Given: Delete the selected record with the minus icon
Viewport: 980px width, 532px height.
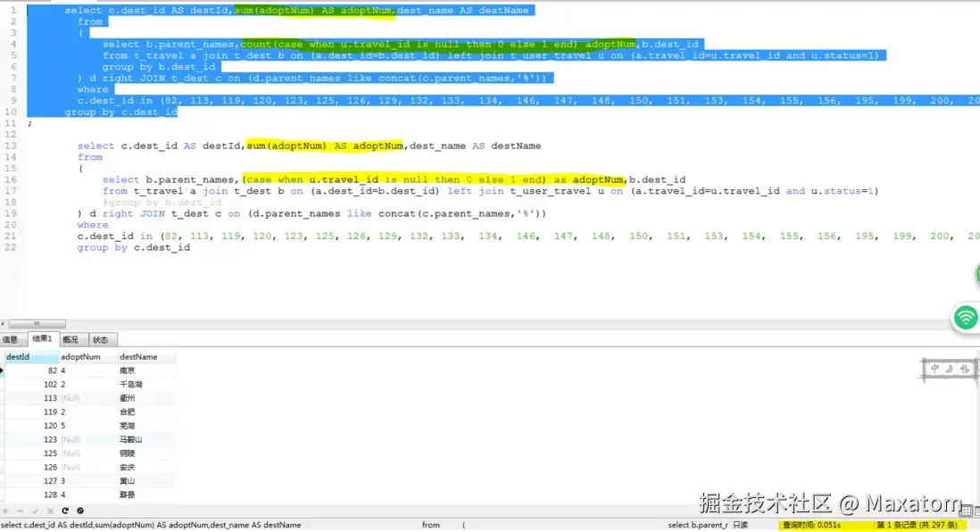Looking at the screenshot, I should pos(20,511).
